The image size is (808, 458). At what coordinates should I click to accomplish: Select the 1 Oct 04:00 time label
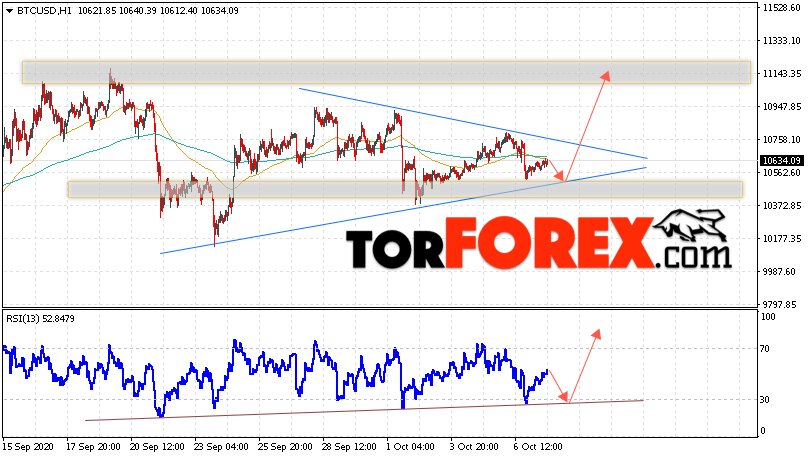[x=411, y=447]
